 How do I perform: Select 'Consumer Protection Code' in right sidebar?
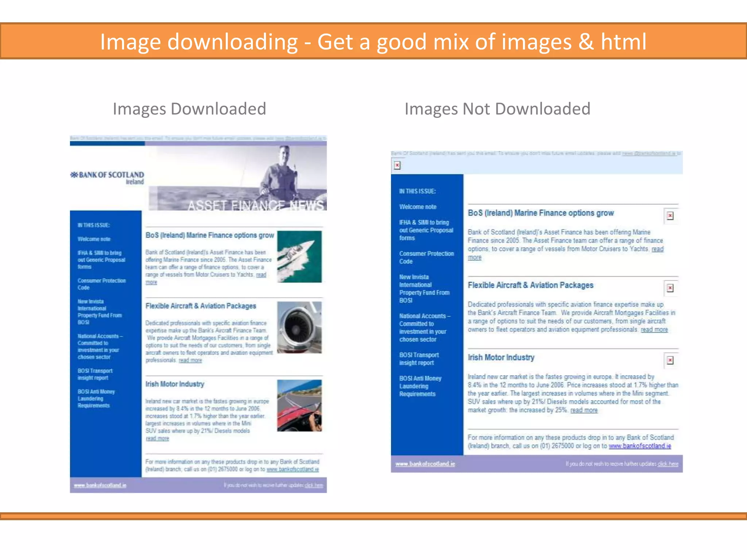point(426,257)
